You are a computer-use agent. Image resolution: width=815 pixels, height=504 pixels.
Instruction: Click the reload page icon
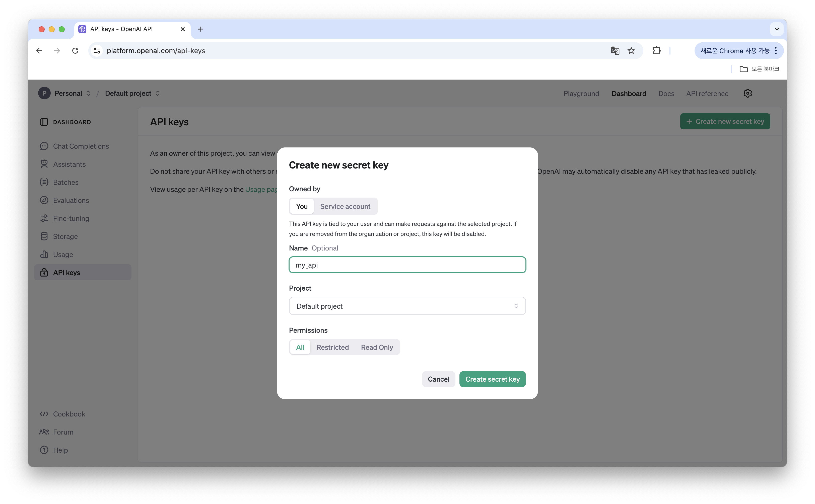pos(75,51)
